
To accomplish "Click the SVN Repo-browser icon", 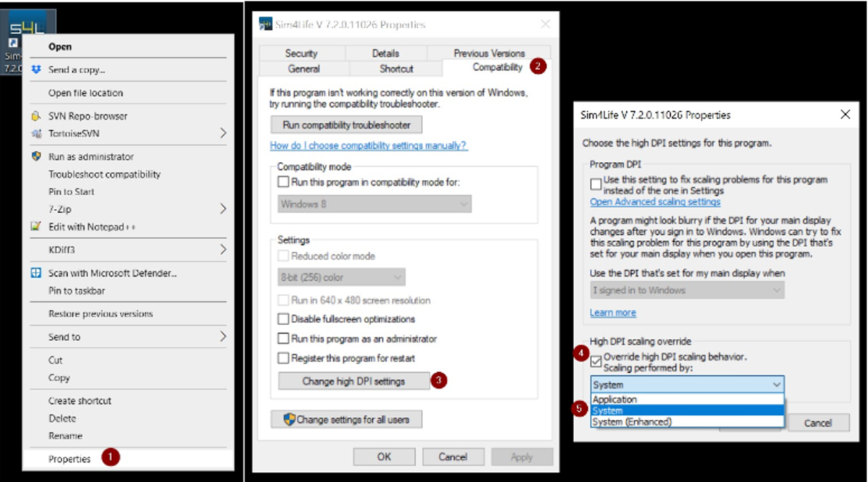I will (36, 116).
